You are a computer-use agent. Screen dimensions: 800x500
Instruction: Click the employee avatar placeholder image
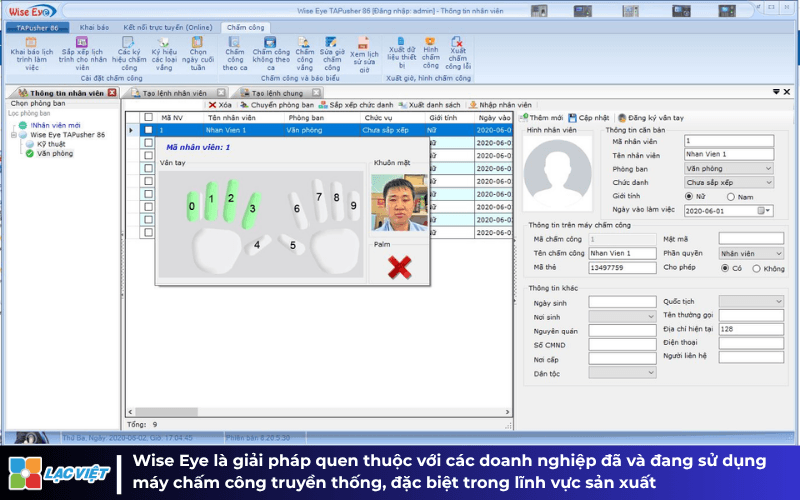(557, 173)
